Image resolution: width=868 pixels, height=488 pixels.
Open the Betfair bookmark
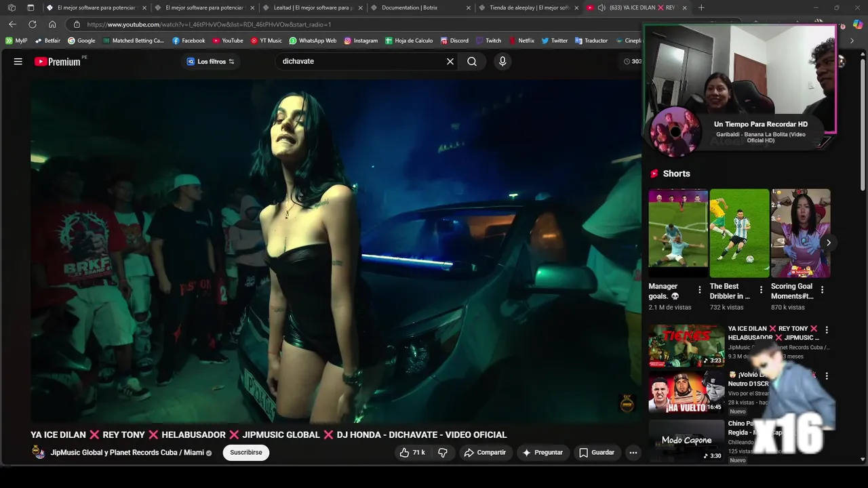click(47, 41)
